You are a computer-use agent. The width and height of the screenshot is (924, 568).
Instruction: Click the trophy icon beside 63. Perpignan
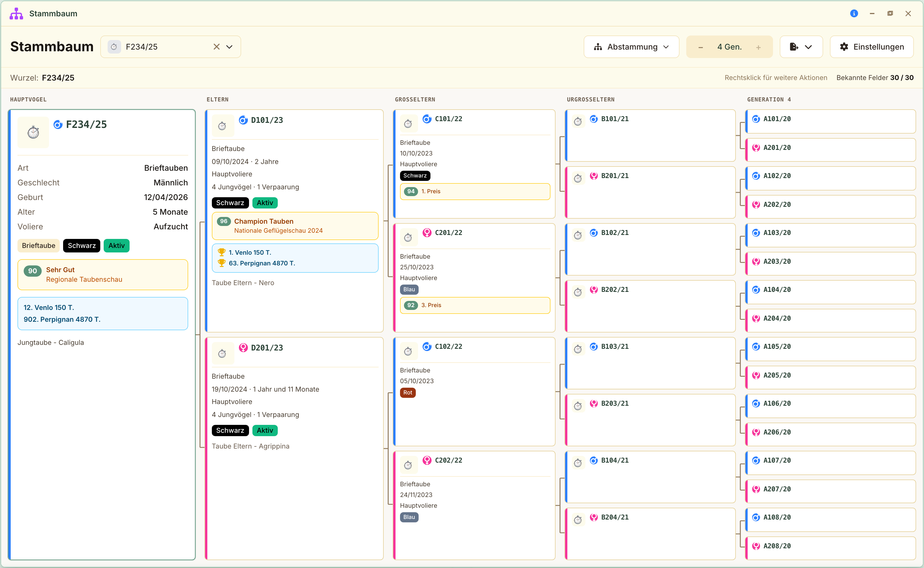(x=222, y=263)
